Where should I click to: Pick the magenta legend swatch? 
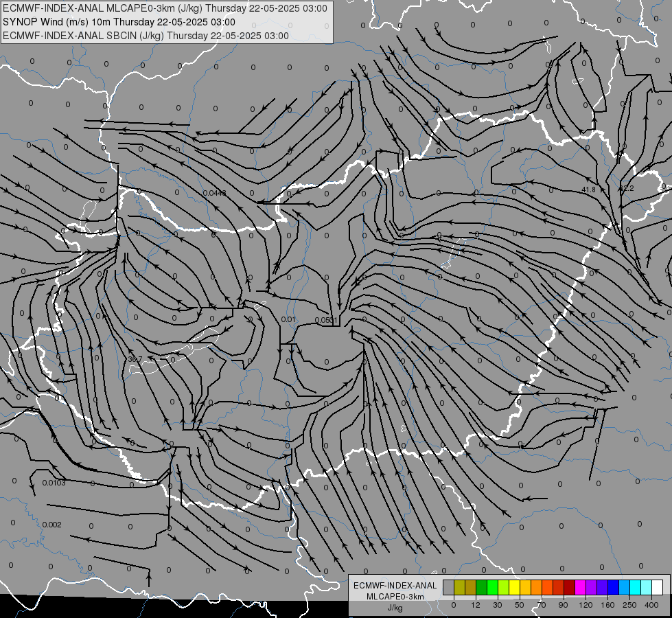click(581, 588)
